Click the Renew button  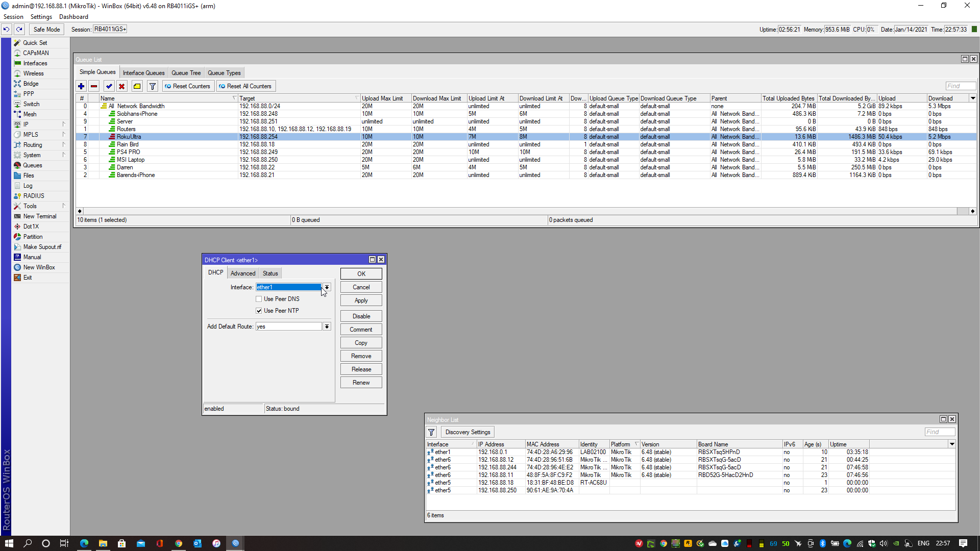pyautogui.click(x=361, y=382)
